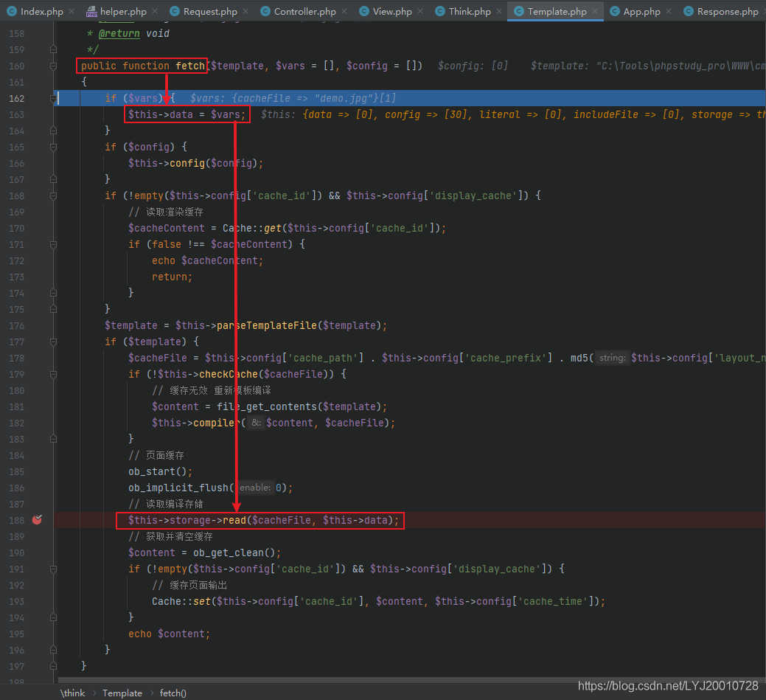Open the Controller.php tab
766x700 pixels.
(304, 11)
